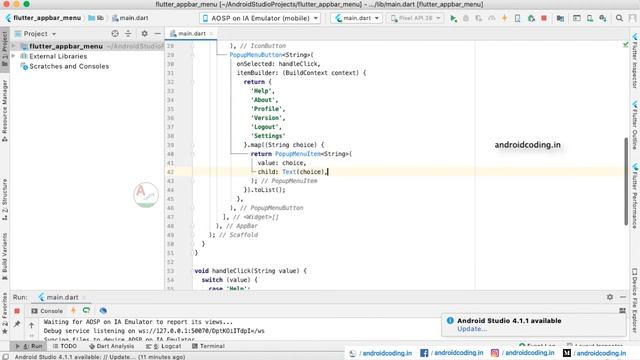Toggle the Structure side tool window

(4, 199)
